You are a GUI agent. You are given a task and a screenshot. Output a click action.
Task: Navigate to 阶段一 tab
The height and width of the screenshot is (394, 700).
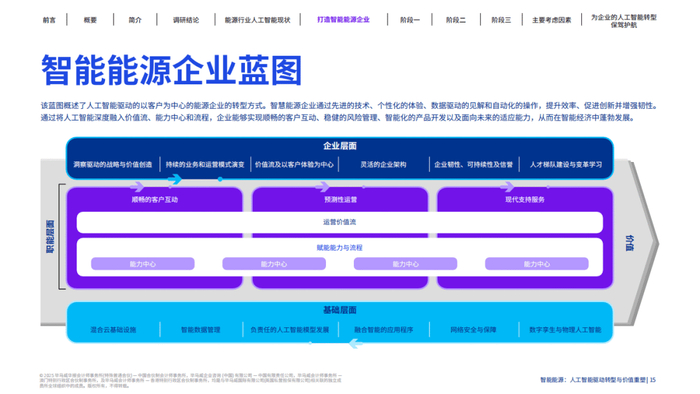coord(409,20)
